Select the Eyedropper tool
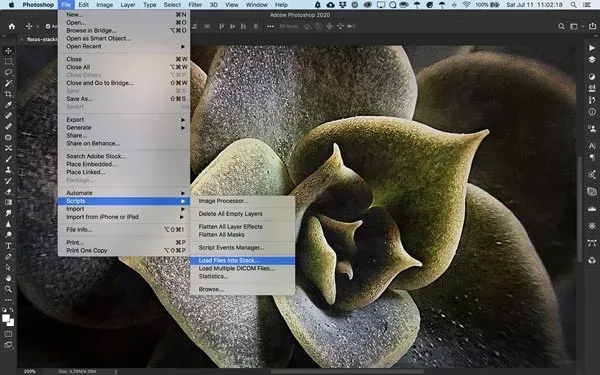Viewport: 600px width, 375px height. tap(8, 104)
